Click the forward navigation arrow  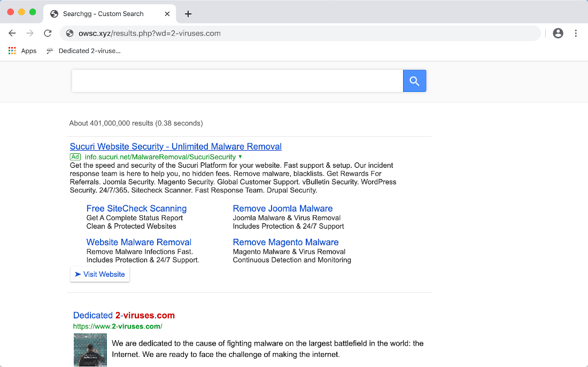[x=30, y=33]
